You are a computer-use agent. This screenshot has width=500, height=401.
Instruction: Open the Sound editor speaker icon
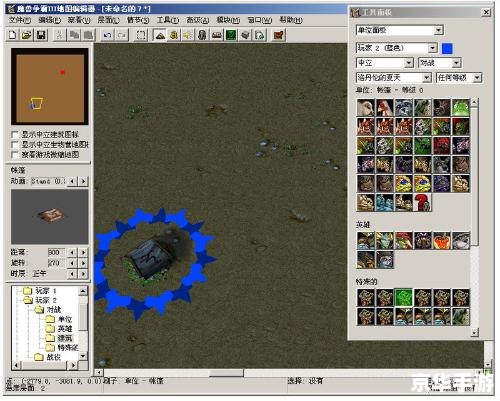(188, 35)
